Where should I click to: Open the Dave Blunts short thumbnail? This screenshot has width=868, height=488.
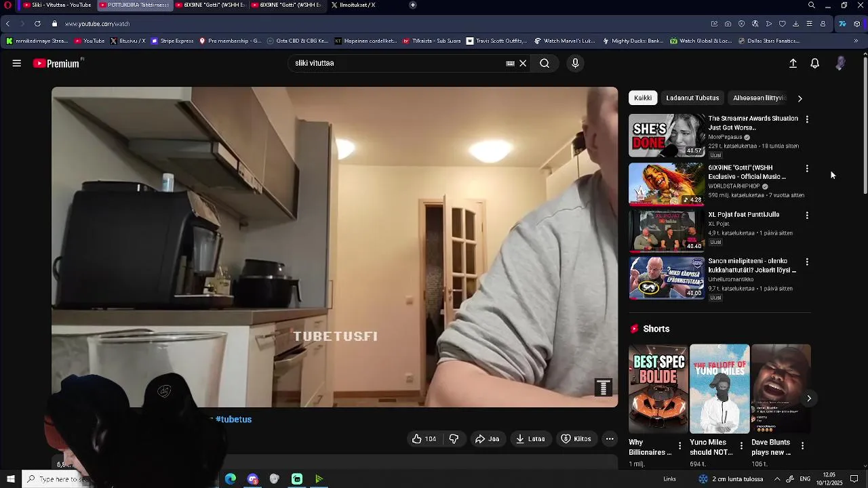tap(781, 388)
